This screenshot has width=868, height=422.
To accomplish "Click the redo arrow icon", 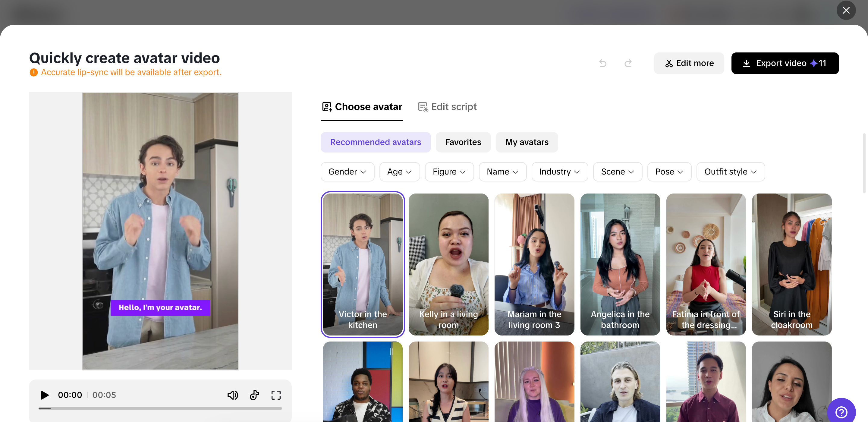I will click(x=628, y=63).
